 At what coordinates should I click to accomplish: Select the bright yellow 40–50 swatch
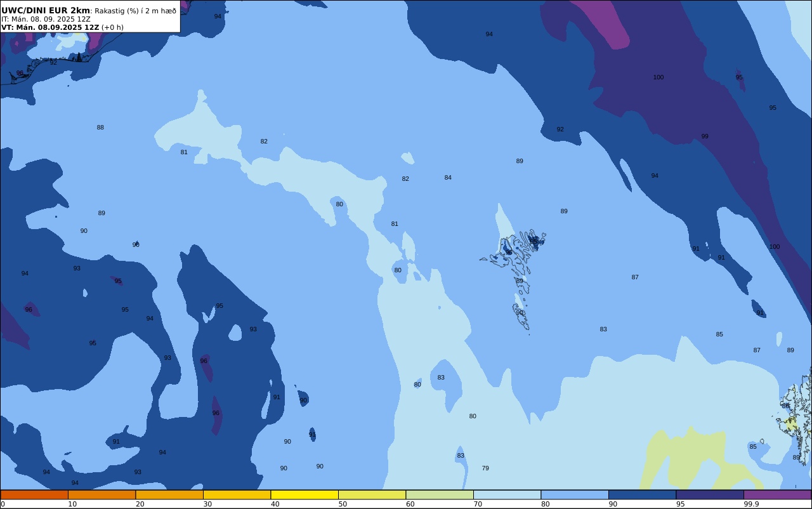pos(304,494)
